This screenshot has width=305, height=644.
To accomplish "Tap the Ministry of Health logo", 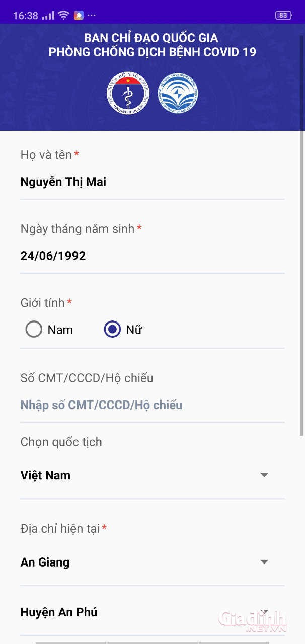I will pos(128,93).
